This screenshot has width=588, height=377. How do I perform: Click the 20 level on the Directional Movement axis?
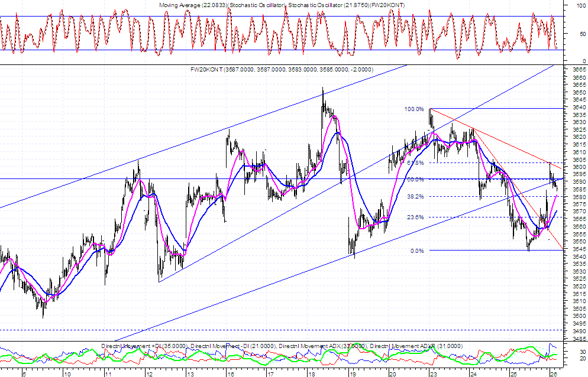[583, 359]
